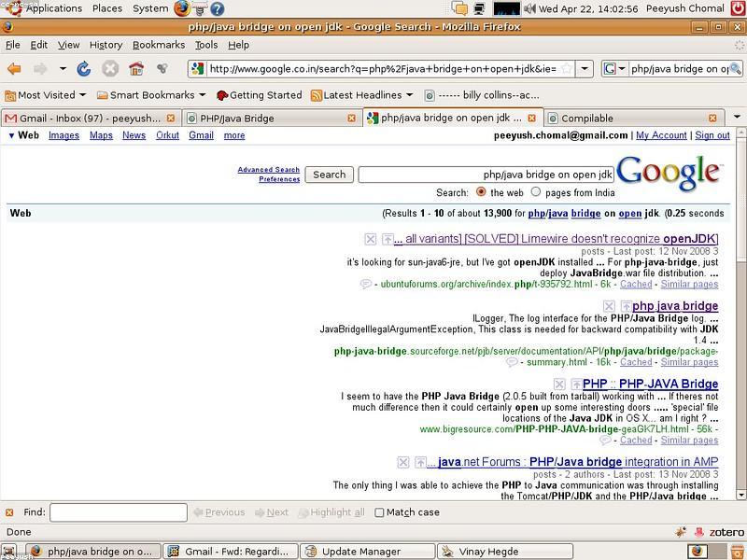Switch to the Gmail Inbox tab
The height and width of the screenshot is (560, 747).
(x=89, y=119)
